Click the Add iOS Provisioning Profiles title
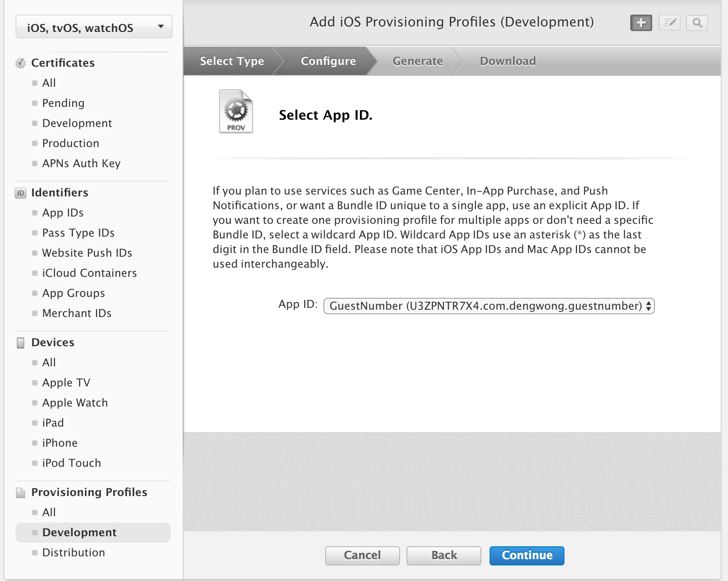Image resolution: width=728 pixels, height=581 pixels. coord(452,22)
